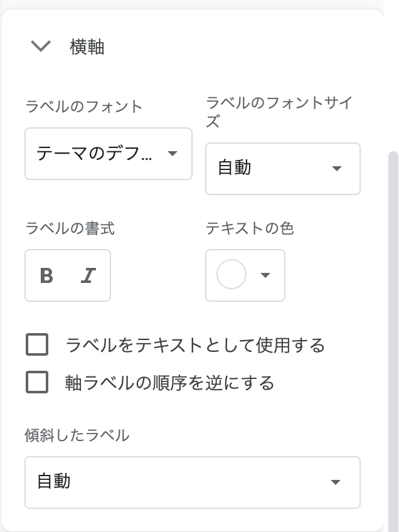The width and height of the screenshot is (399, 532).
Task: Check the 軸ラベルの順序を逆にする box
Action: point(37,382)
